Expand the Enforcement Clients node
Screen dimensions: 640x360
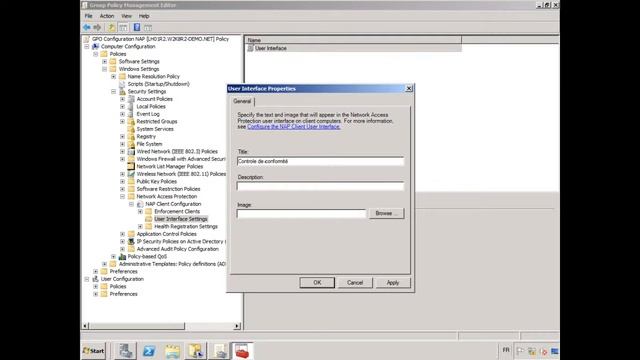click(140, 211)
